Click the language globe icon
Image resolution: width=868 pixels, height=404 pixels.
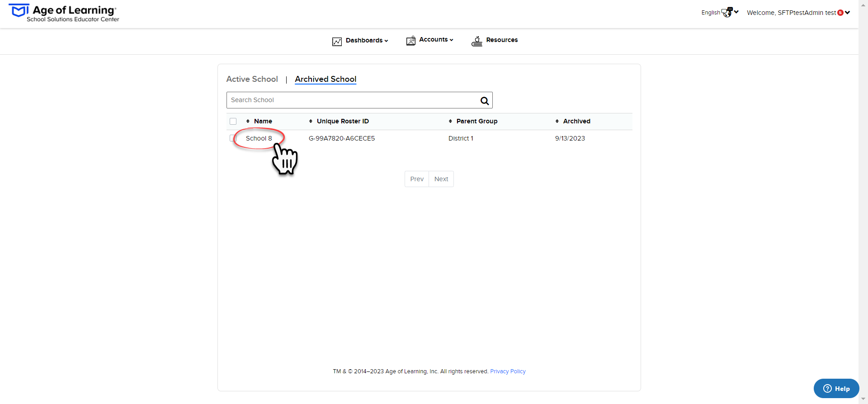click(x=727, y=12)
